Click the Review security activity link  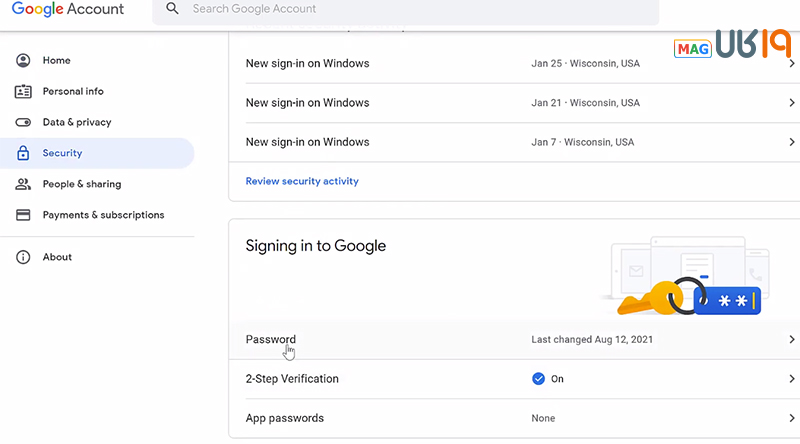pyautogui.click(x=302, y=182)
